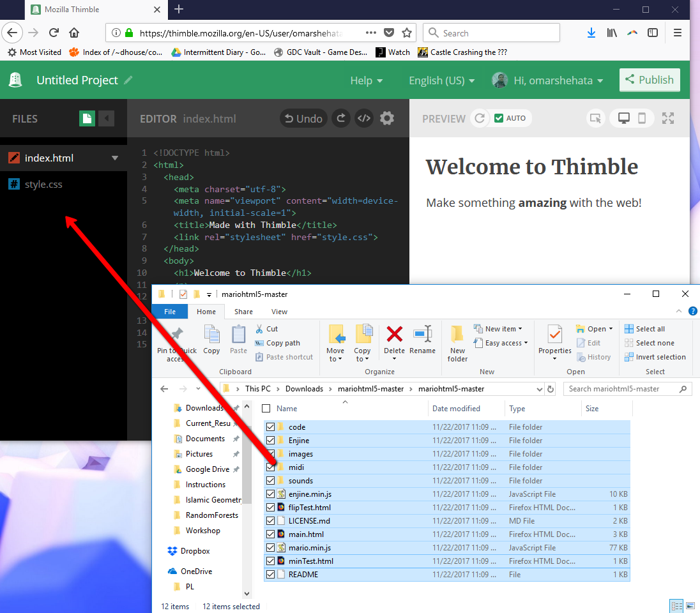The width and height of the screenshot is (700, 613).
Task: Expand the New item dropdown
Action: pos(498,329)
